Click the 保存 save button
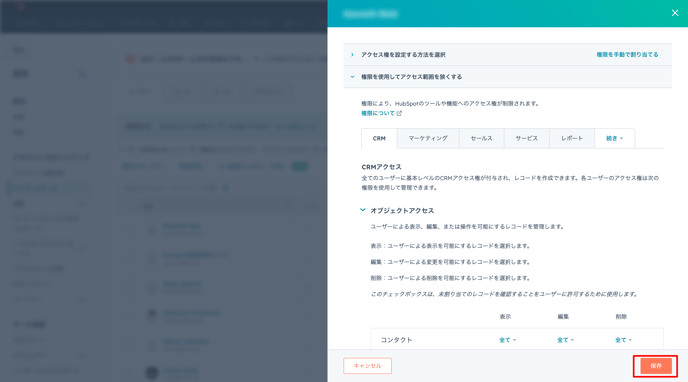 tap(656, 366)
